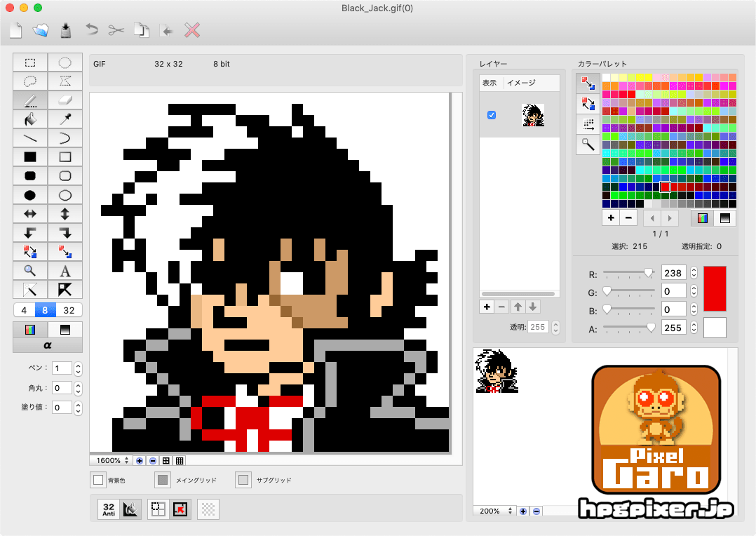
Task: Adjust the A value stepper
Action: coord(694,328)
